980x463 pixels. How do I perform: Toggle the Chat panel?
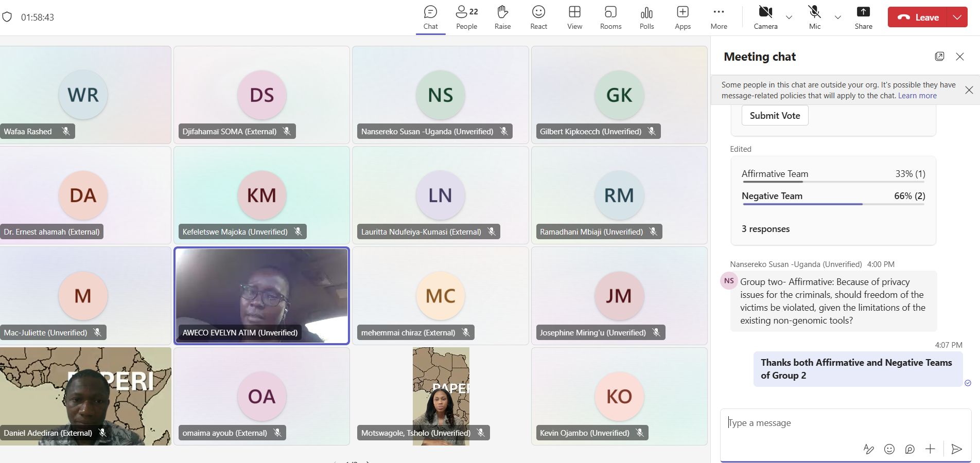tap(430, 17)
